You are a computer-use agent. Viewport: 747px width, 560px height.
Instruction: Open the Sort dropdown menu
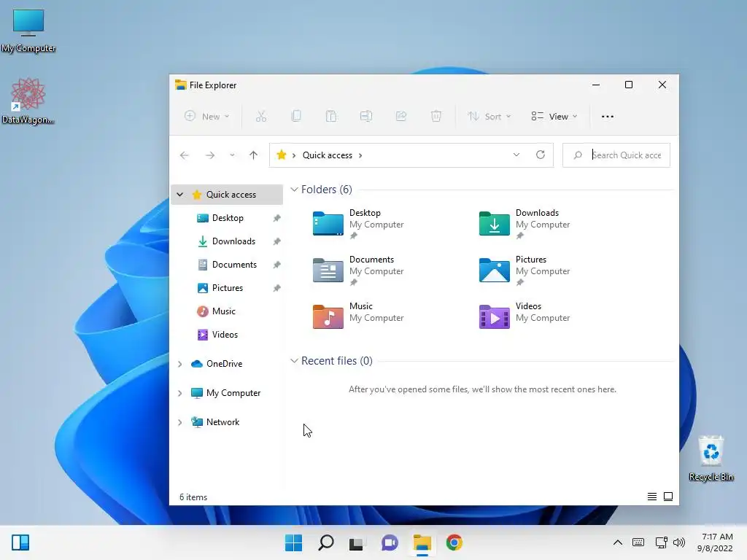(489, 116)
